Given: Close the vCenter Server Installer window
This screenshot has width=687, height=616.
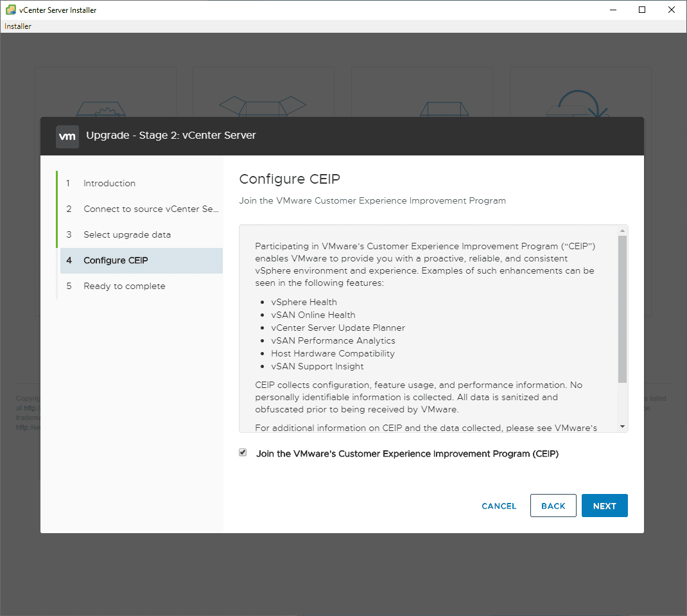Looking at the screenshot, I should coord(672,10).
